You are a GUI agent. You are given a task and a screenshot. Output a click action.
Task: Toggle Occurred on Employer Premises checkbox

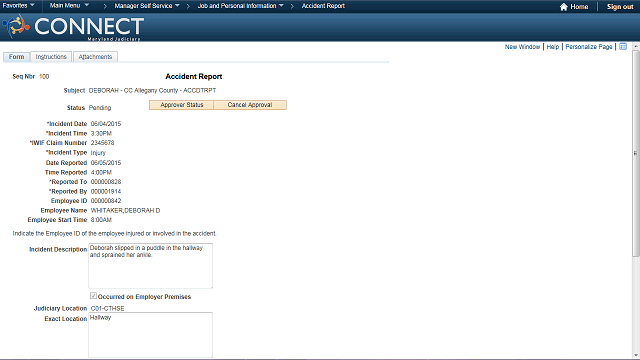(x=93, y=296)
